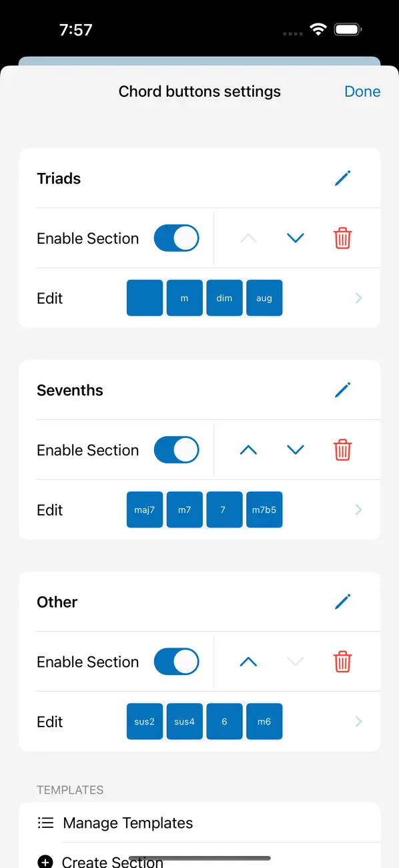Delete the Sevenths section via trash icon
The height and width of the screenshot is (868, 399).
click(342, 449)
